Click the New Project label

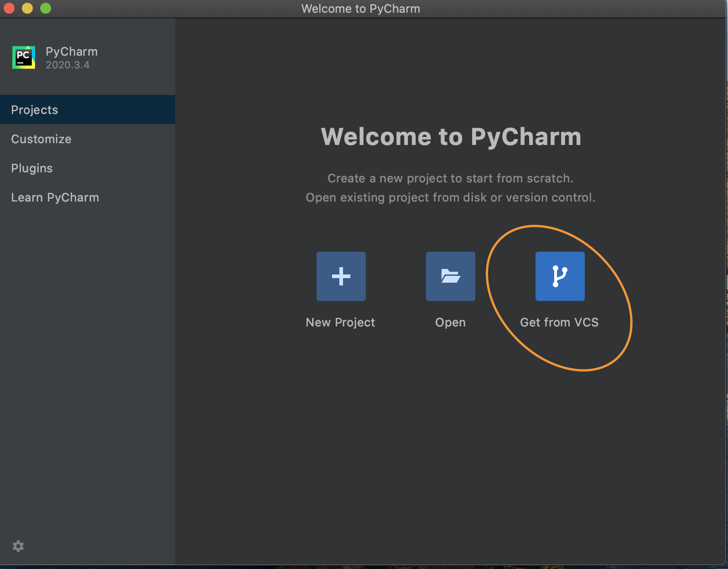[x=340, y=322]
